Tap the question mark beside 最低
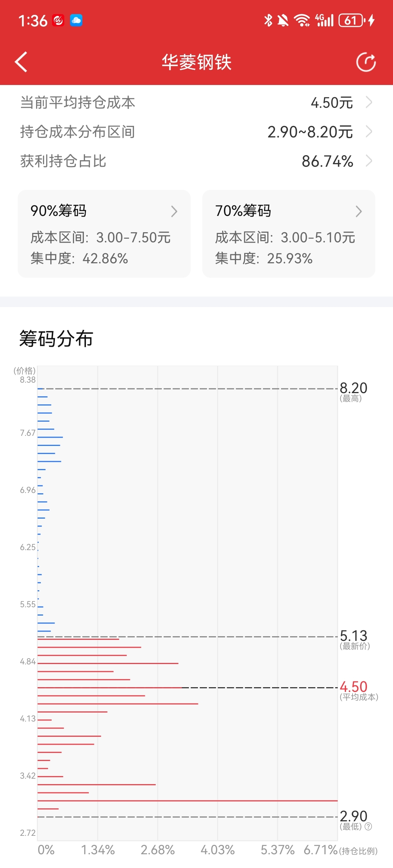Screen dimensions: 393x868 click(x=368, y=826)
